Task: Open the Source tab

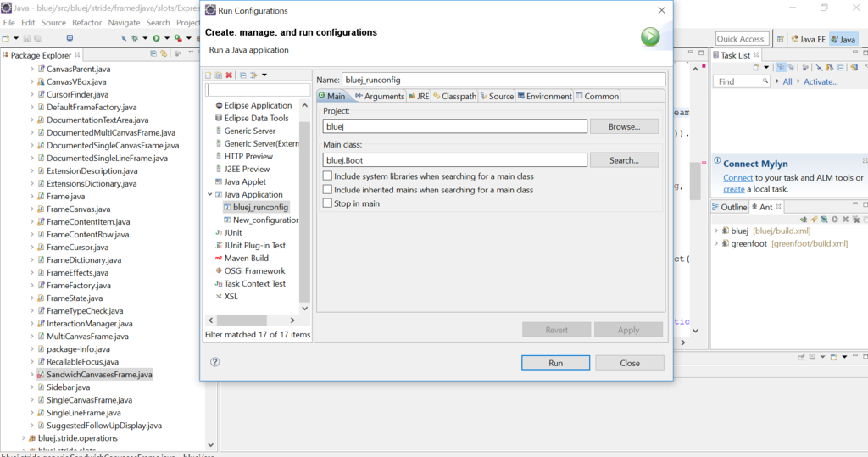Action: point(497,96)
